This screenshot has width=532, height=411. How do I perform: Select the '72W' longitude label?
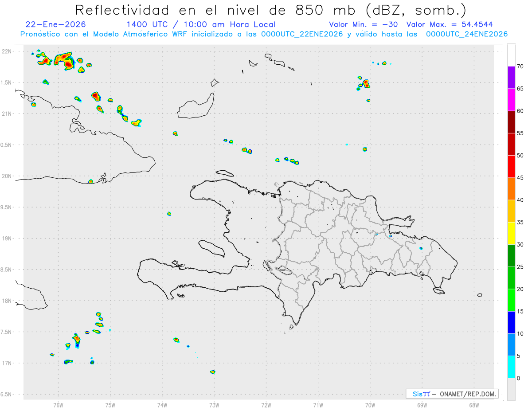(x=266, y=405)
